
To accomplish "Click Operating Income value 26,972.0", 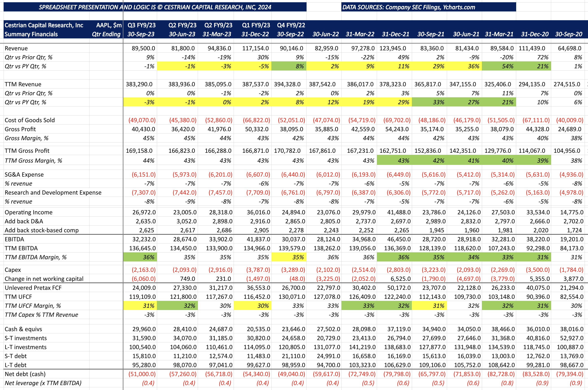I will [x=144, y=213].
